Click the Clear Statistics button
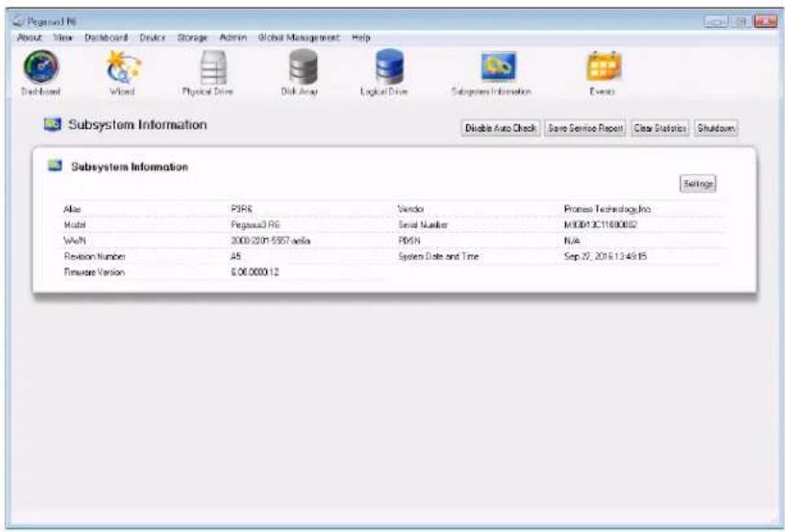This screenshot has height=532, width=785. click(x=660, y=128)
